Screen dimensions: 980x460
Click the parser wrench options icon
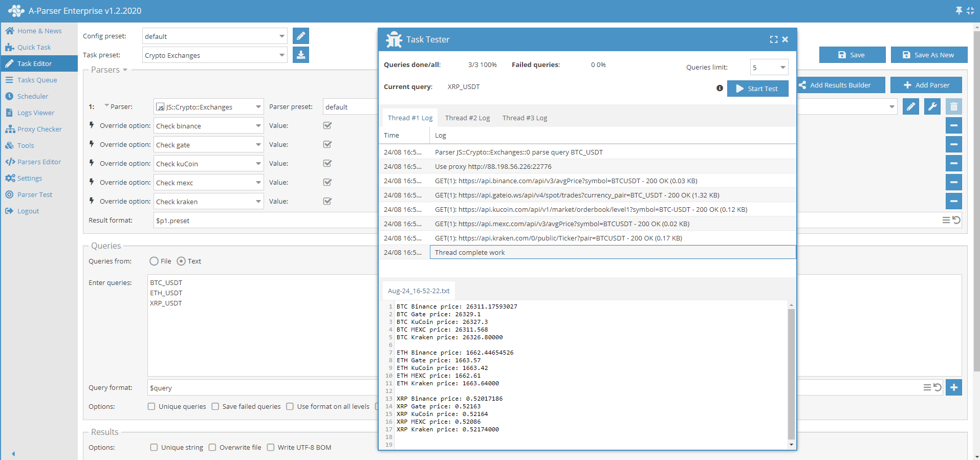[x=932, y=106]
